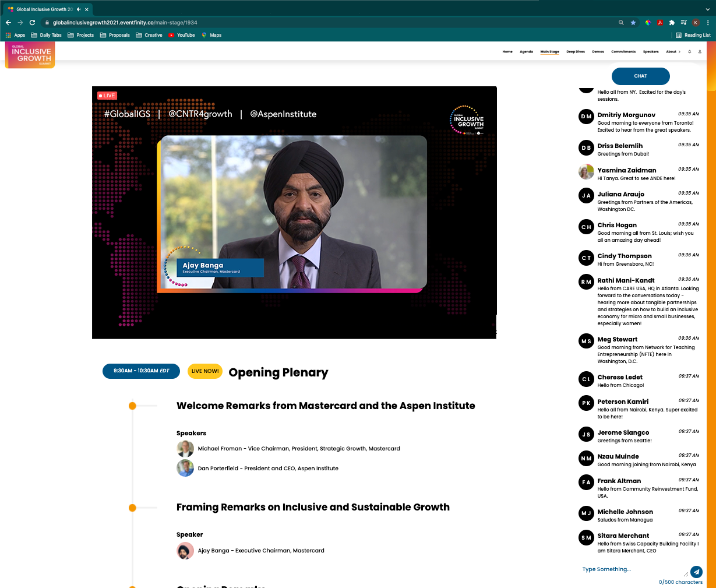Click the Frank Altman chat name

pos(619,481)
